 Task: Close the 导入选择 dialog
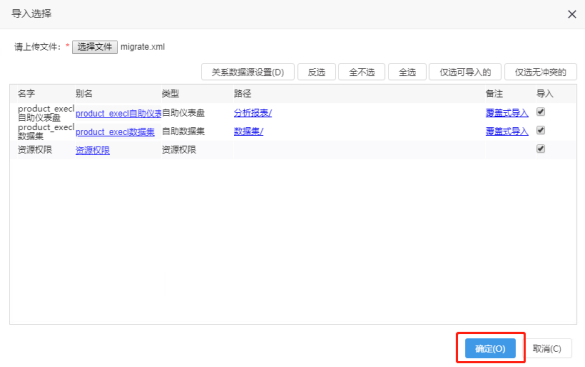tap(572, 15)
